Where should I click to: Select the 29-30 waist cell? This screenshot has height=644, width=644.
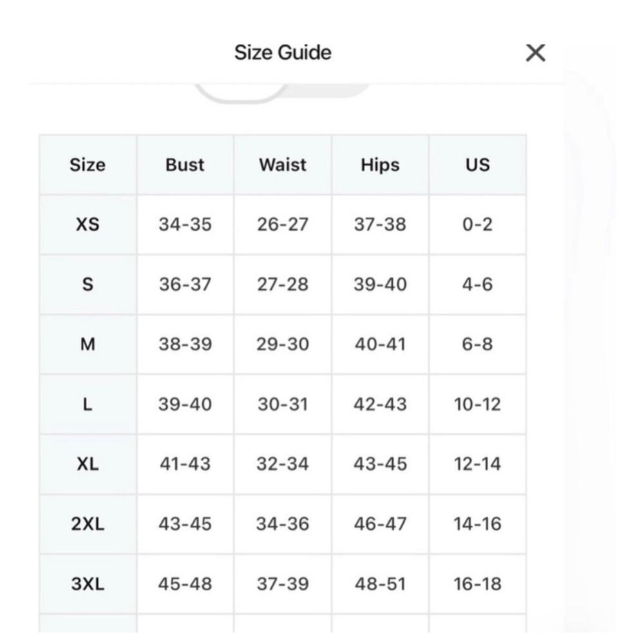pyautogui.click(x=283, y=344)
